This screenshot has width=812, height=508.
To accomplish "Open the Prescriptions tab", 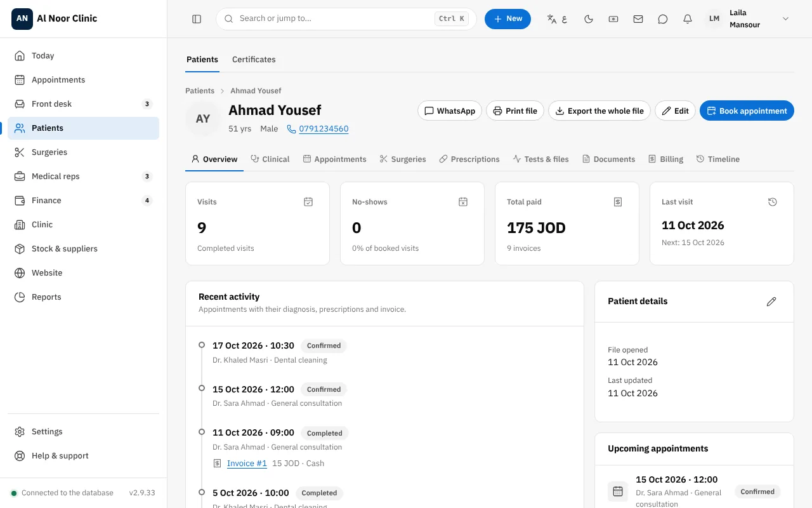I will 469,159.
